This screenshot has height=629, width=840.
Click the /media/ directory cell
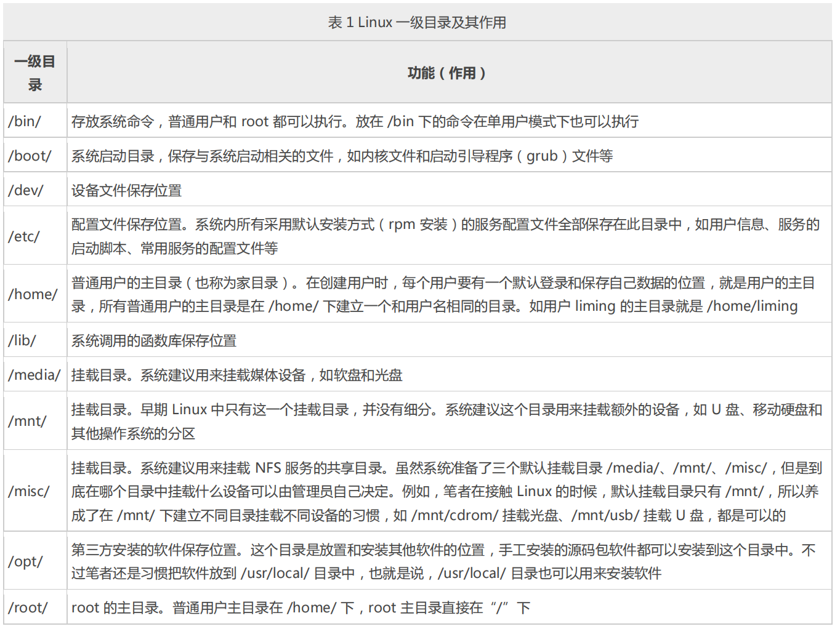[35, 374]
